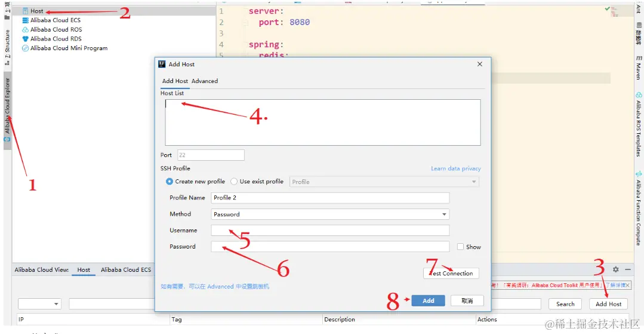Click the Search button in Host view
The width and height of the screenshot is (644, 334).
pyautogui.click(x=565, y=304)
